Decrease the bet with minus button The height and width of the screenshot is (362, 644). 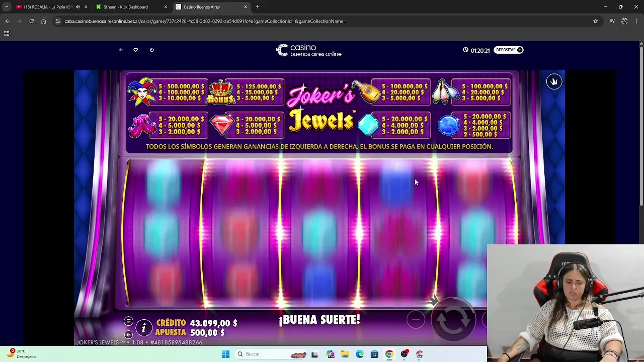pos(416,319)
